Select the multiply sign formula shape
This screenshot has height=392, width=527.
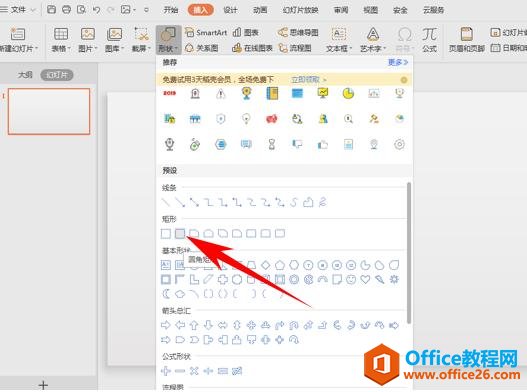194,371
